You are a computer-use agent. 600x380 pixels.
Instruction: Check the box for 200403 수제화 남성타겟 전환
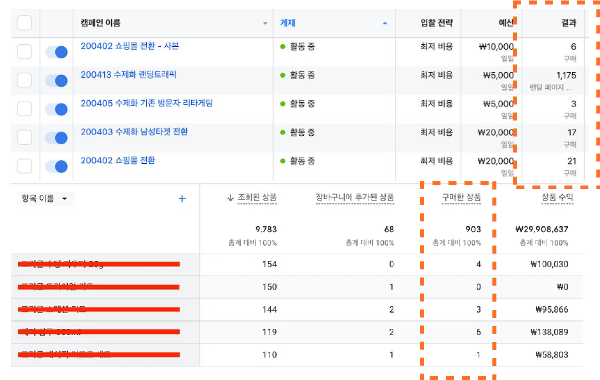click(24, 138)
